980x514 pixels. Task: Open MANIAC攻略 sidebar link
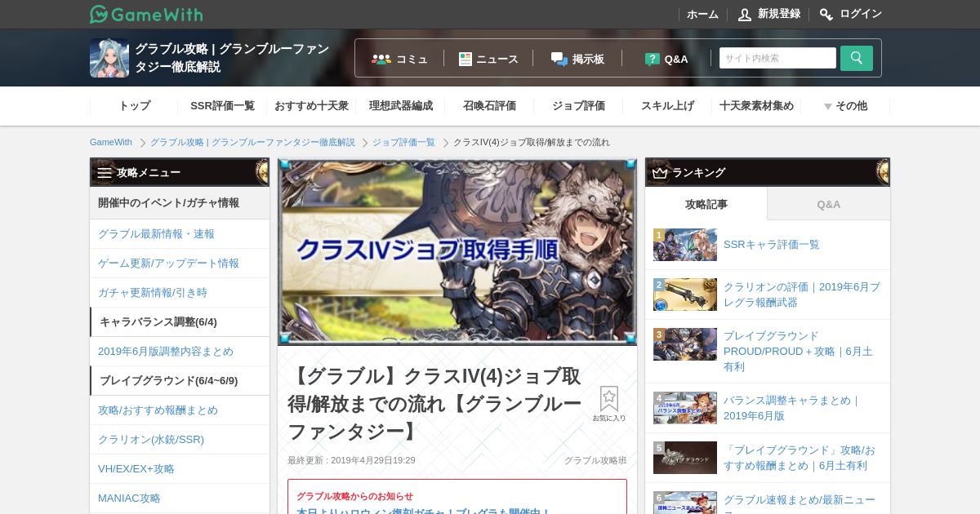[x=180, y=498]
